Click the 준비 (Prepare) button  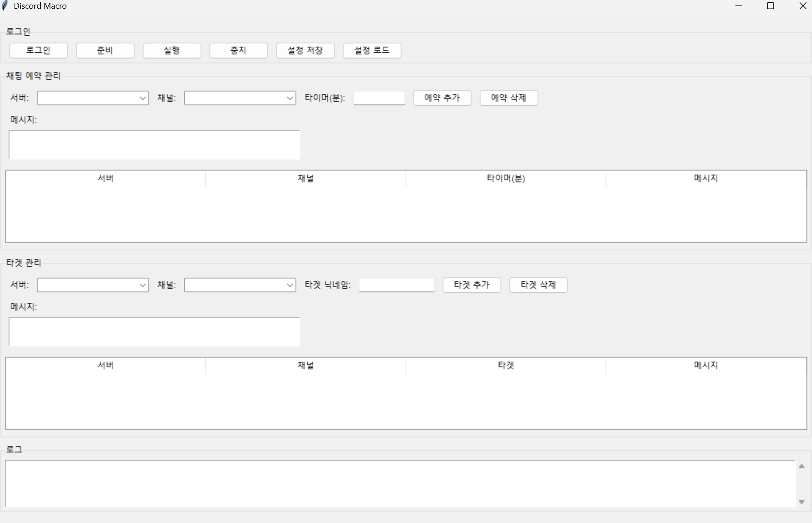105,50
